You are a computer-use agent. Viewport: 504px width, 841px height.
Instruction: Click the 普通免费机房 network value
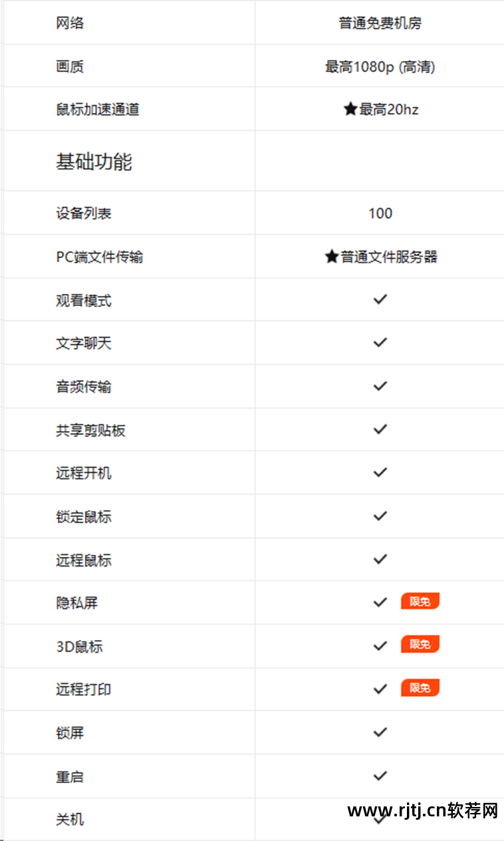pyautogui.click(x=380, y=23)
